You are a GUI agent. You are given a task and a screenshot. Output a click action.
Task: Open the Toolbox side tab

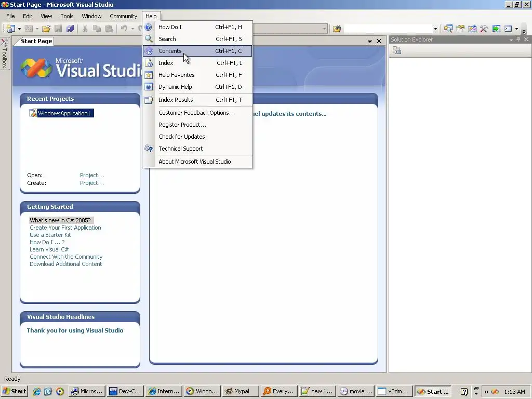pyautogui.click(x=5, y=54)
